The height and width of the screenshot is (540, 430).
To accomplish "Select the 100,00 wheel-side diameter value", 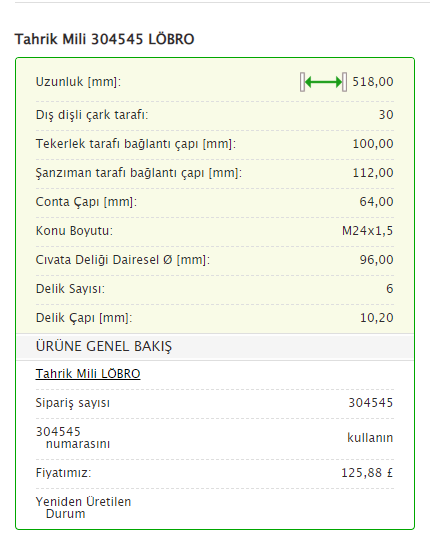I will tap(373, 144).
